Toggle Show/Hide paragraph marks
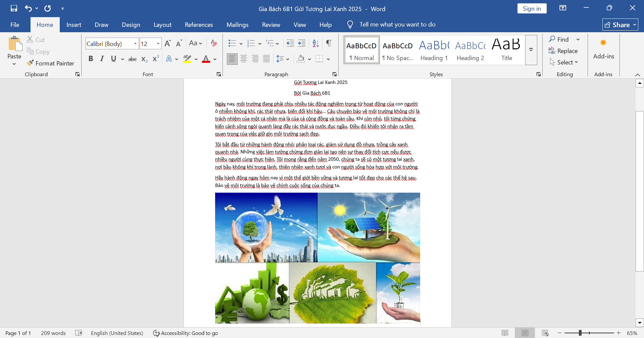The image size is (644, 338). click(x=329, y=43)
